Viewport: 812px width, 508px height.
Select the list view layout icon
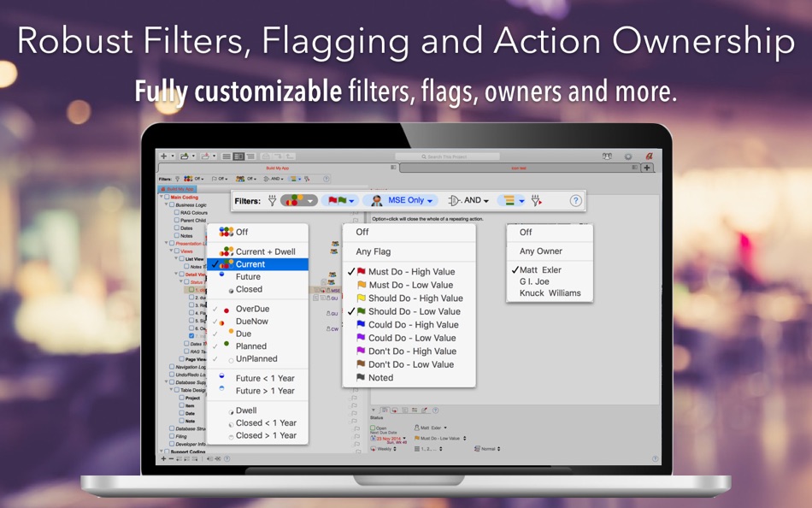click(227, 156)
